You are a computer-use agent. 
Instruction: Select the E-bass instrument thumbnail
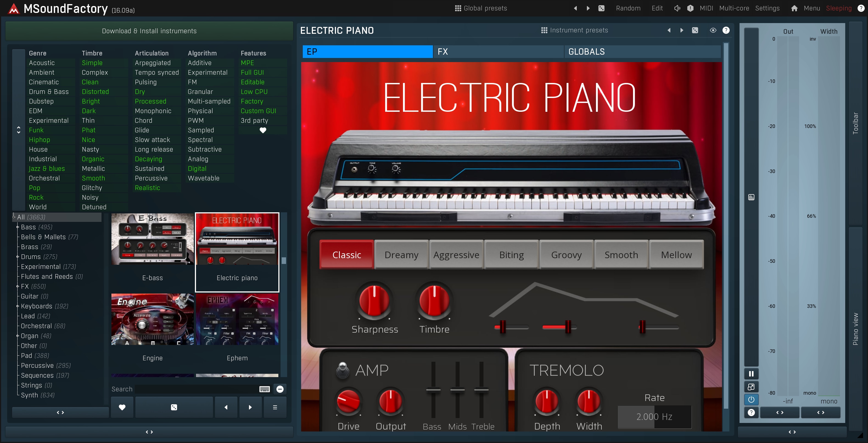point(153,239)
